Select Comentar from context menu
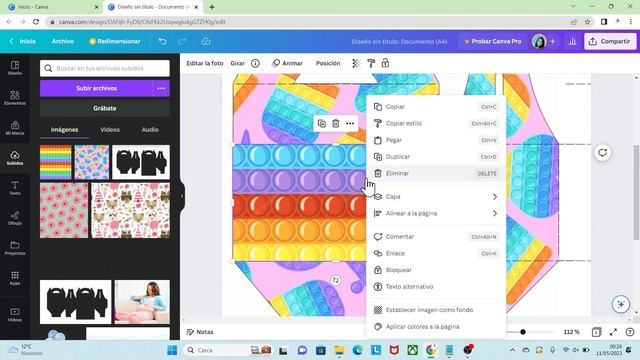Viewport: 640px width, 360px height. click(x=436, y=237)
